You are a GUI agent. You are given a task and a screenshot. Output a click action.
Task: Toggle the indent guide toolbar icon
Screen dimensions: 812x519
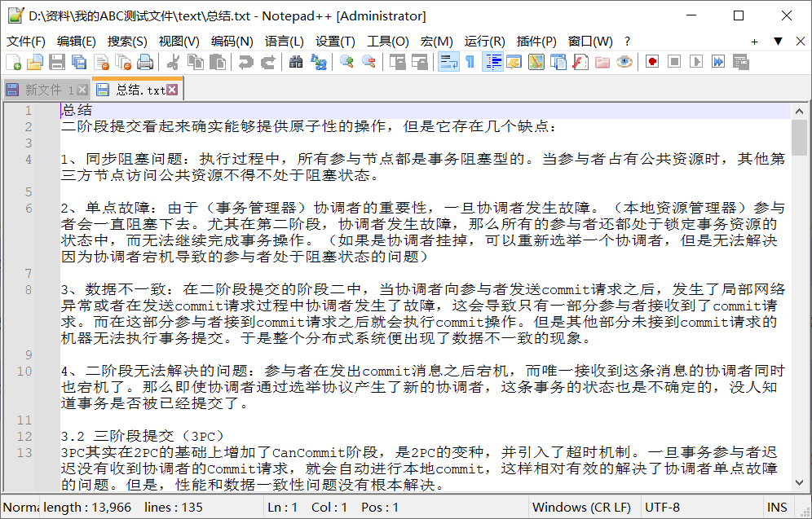pos(492,62)
